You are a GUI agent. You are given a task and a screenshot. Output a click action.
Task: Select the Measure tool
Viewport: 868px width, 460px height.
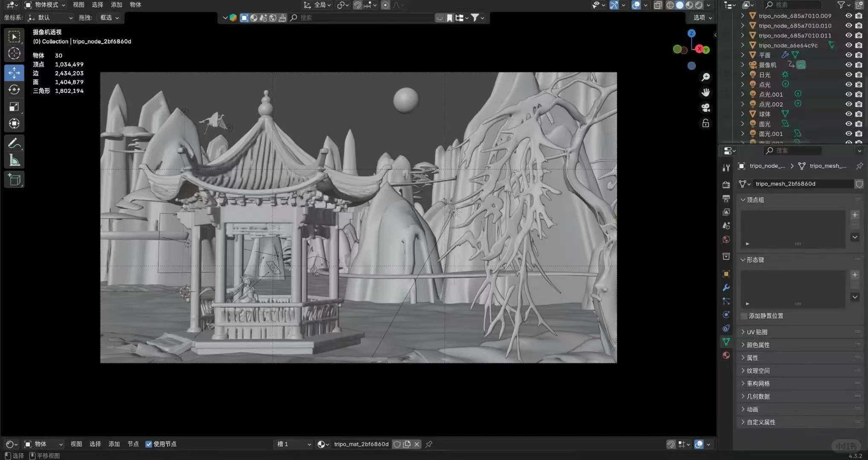click(x=14, y=161)
